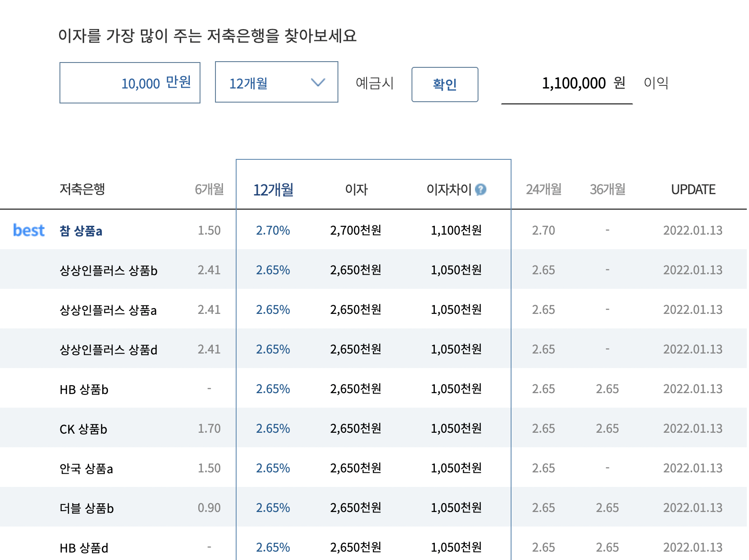Image resolution: width=749 pixels, height=560 pixels.
Task: Click the 2.70% rate for 참 상품a
Action: [x=273, y=230]
